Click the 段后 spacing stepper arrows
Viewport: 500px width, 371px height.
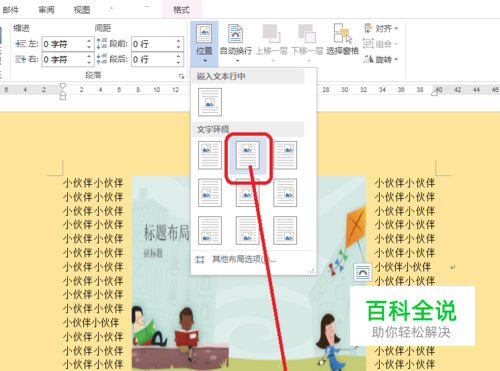pyautogui.click(x=179, y=60)
